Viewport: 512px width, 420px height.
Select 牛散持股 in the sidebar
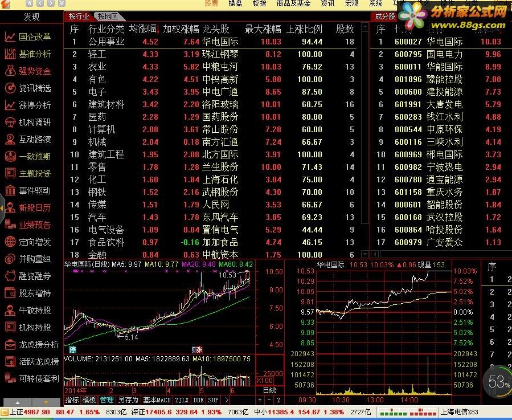28,310
